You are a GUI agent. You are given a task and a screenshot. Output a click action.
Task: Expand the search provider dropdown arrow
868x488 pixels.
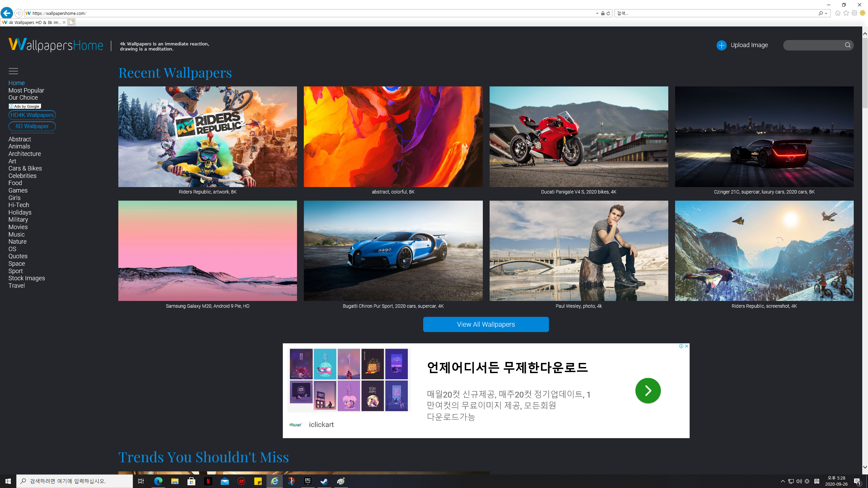coord(826,14)
